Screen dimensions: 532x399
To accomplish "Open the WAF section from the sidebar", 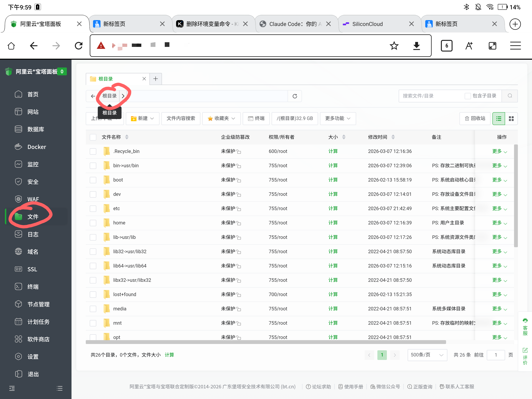I will [33, 199].
